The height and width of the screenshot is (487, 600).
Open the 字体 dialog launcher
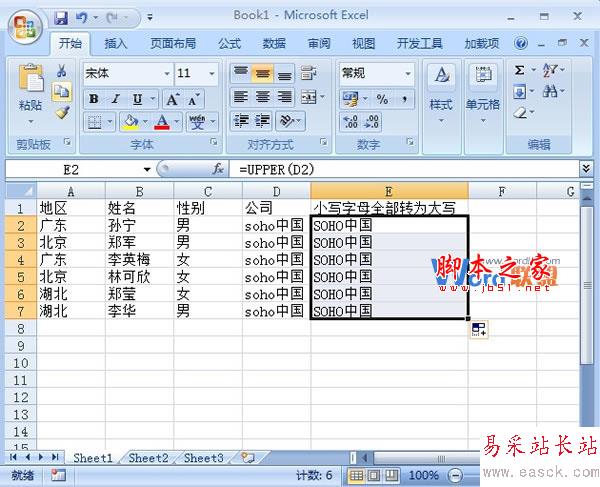[213, 142]
